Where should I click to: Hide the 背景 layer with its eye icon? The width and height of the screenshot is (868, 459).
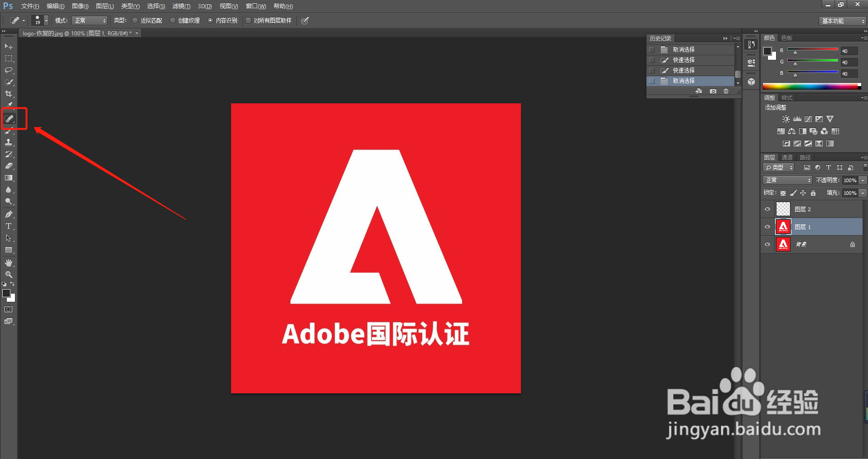tap(767, 245)
